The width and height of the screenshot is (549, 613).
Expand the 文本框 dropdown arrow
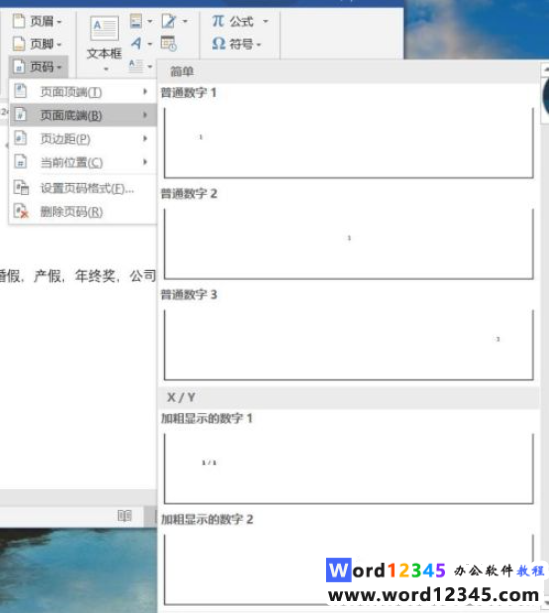(105, 69)
